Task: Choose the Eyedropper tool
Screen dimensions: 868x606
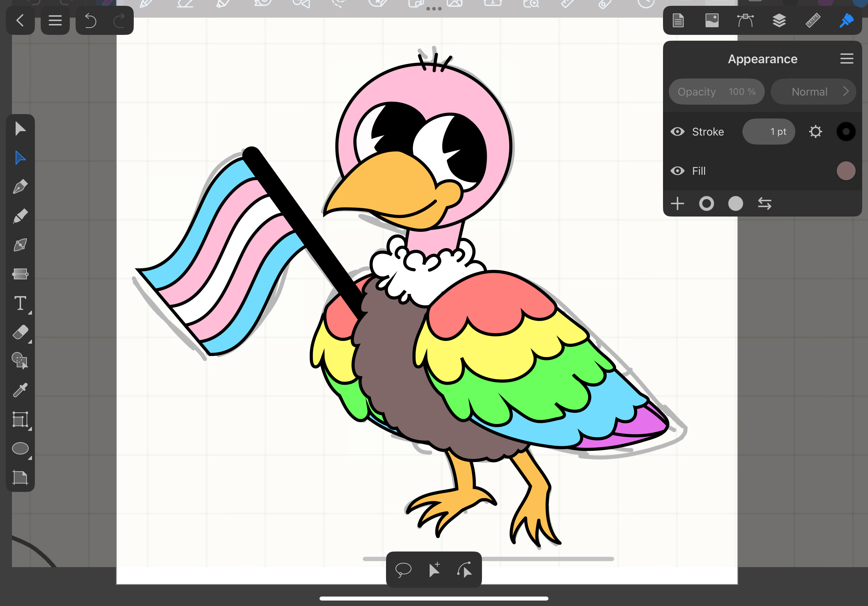Action: tap(20, 390)
